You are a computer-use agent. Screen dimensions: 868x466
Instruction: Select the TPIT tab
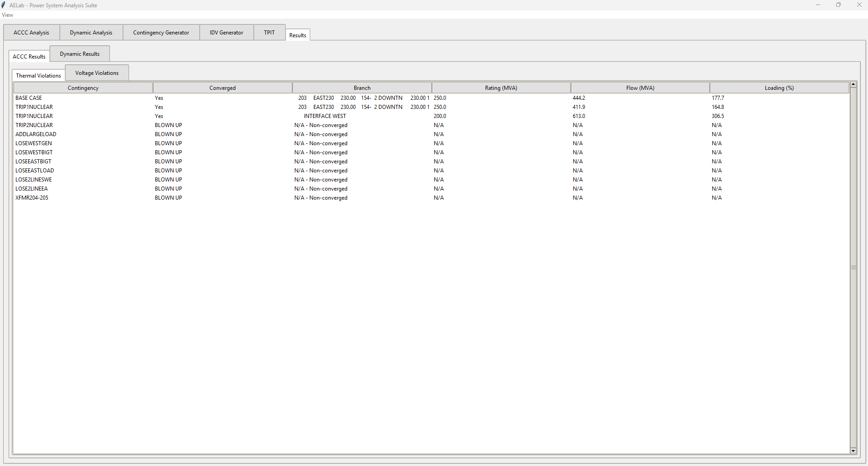pos(269,32)
